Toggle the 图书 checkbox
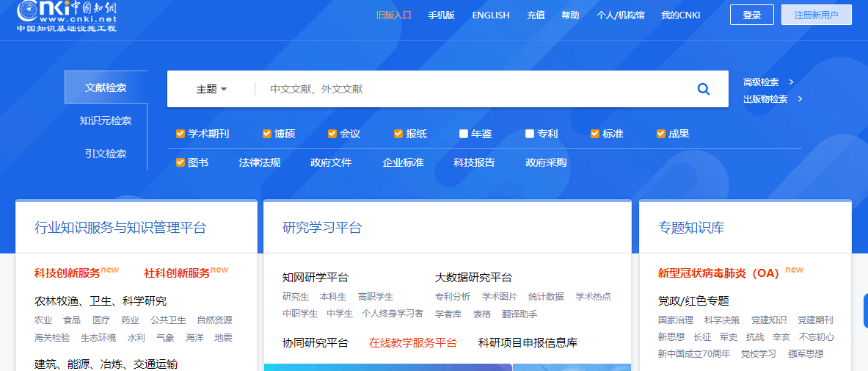The width and height of the screenshot is (868, 371). (x=180, y=162)
